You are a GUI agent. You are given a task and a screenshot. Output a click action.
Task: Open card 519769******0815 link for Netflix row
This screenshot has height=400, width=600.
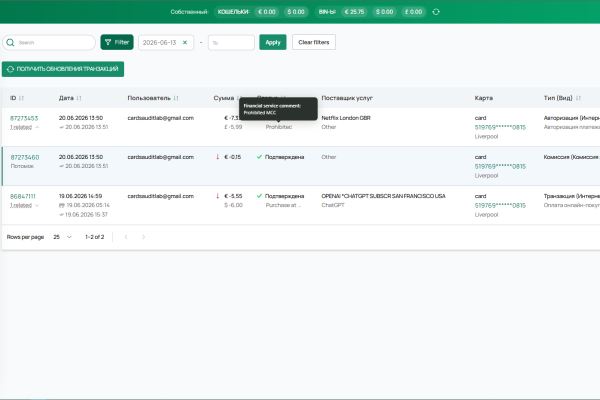pos(500,127)
